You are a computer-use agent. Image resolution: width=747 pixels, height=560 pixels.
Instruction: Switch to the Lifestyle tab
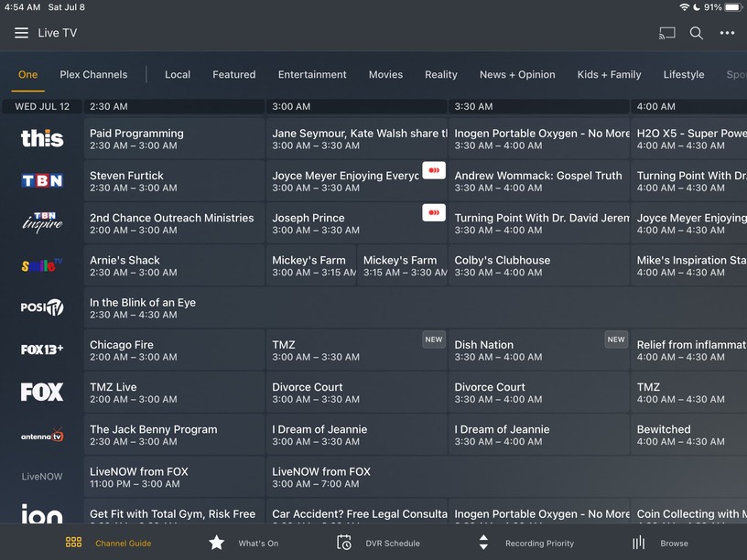684,75
